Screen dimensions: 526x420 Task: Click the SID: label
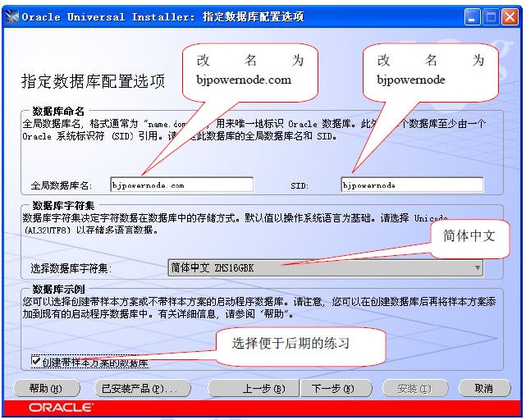click(x=300, y=185)
